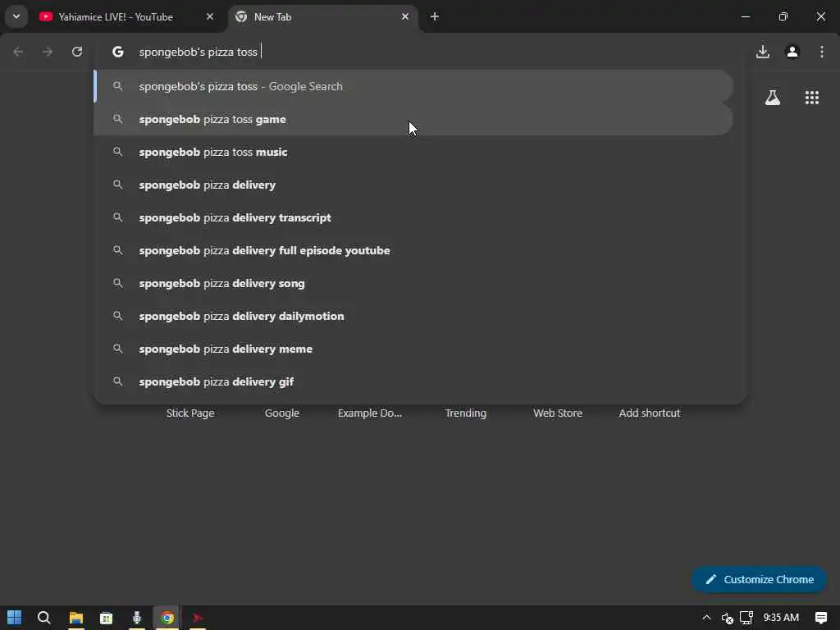Pick suggestion spongebob pizza delivery dailymotion
The width and height of the screenshot is (840, 630).
coord(413,316)
